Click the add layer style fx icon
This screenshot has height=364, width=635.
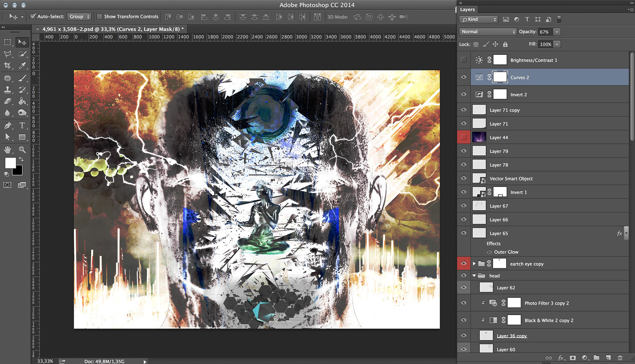pyautogui.click(x=561, y=358)
